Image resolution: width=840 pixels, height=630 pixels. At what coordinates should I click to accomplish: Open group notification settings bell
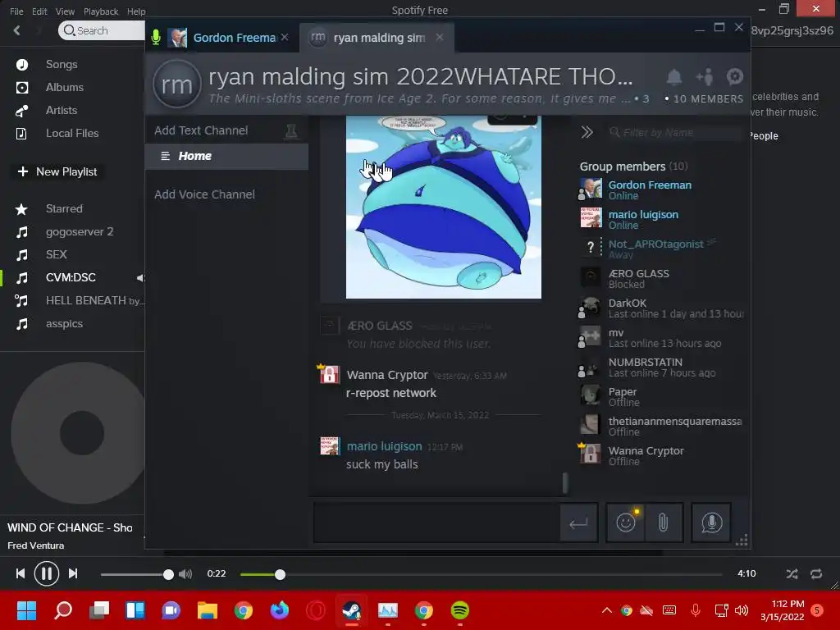pyautogui.click(x=674, y=77)
